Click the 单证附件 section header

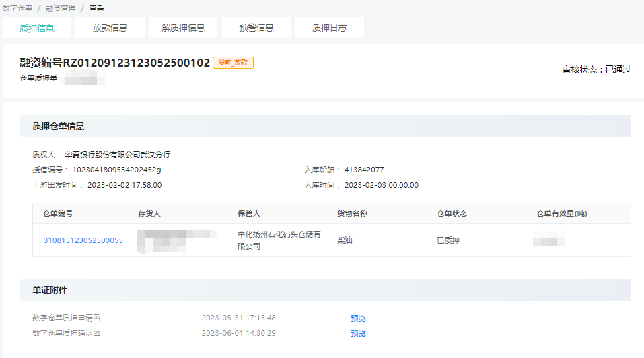pos(50,290)
